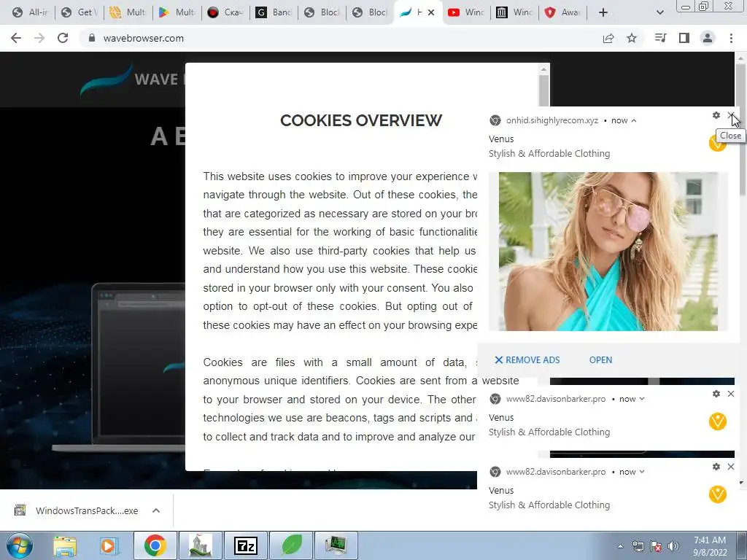Viewport: 747px width, 560px height.
Task: Open the 7-Zip taskbar icon
Action: click(245, 545)
